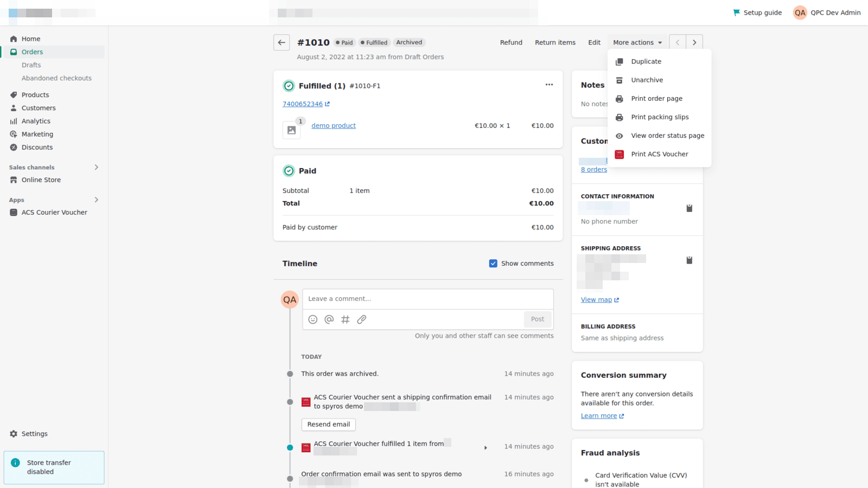This screenshot has width=868, height=488.
Task: Click the attachment paperclip icon
Action: coord(361,319)
